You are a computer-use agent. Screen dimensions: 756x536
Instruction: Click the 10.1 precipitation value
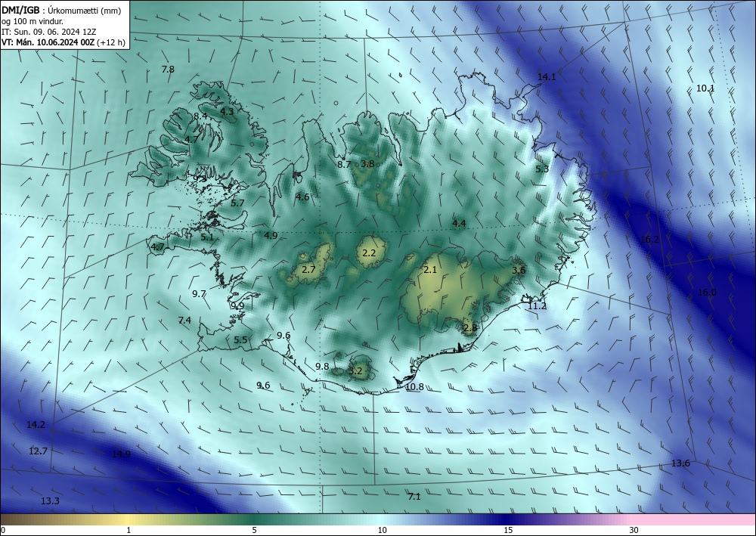[x=705, y=88]
